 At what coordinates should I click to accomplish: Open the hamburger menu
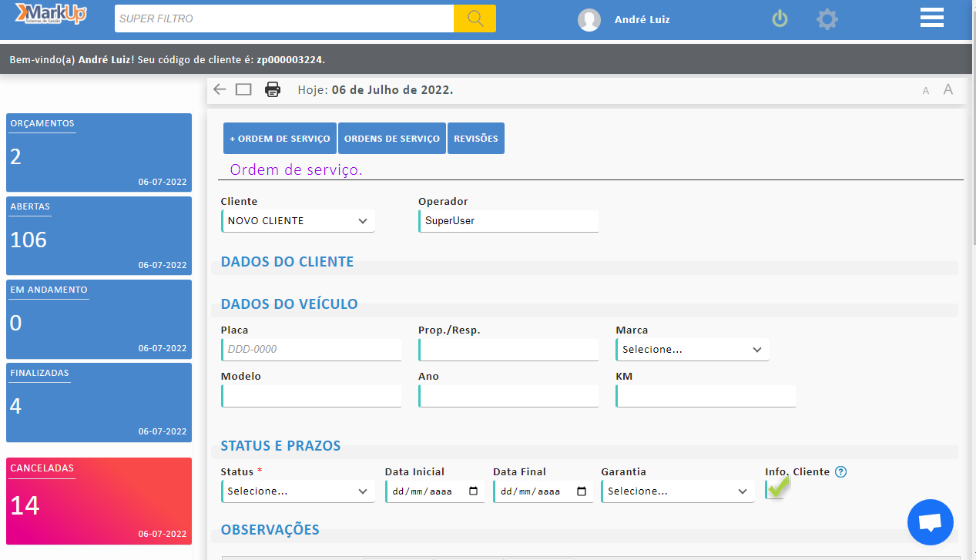(931, 16)
